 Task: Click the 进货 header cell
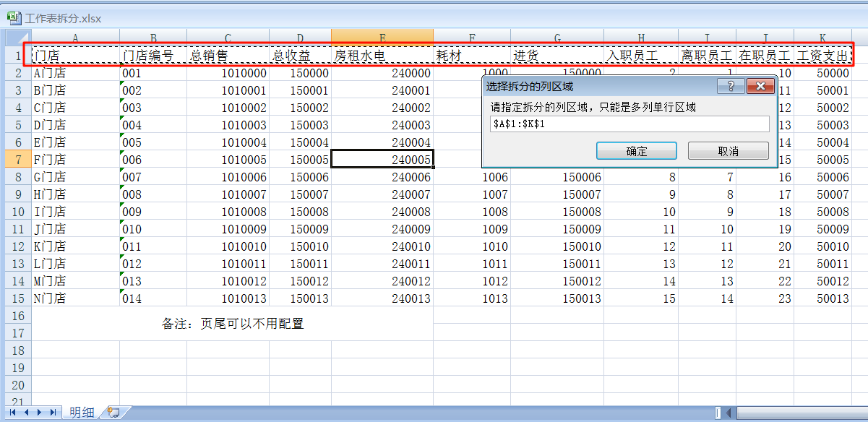pos(557,56)
